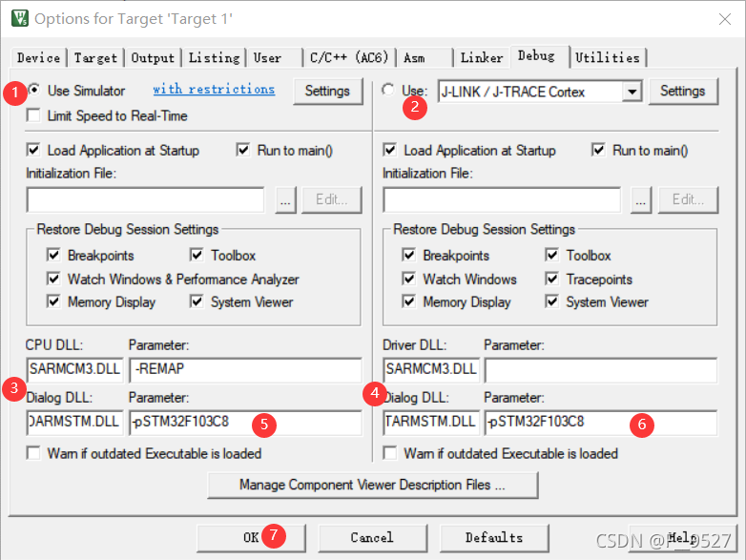Click the Help button
Viewport: 746px width, 560px height.
(683, 538)
